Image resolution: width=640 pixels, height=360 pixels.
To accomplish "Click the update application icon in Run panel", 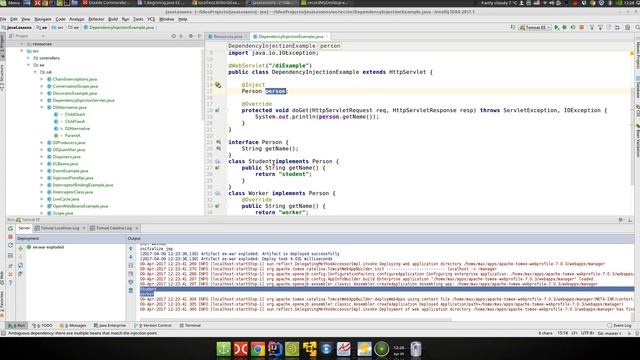I will coord(11,245).
